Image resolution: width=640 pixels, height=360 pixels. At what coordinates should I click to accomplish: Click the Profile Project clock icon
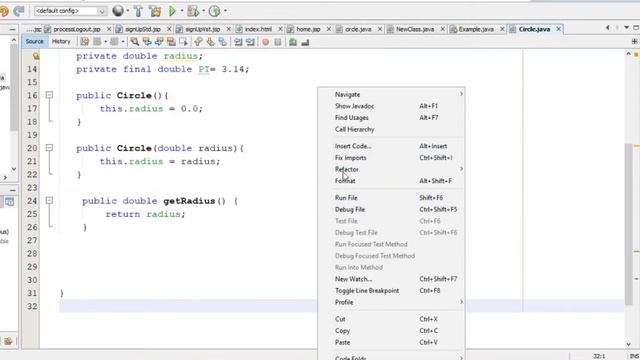(x=214, y=11)
